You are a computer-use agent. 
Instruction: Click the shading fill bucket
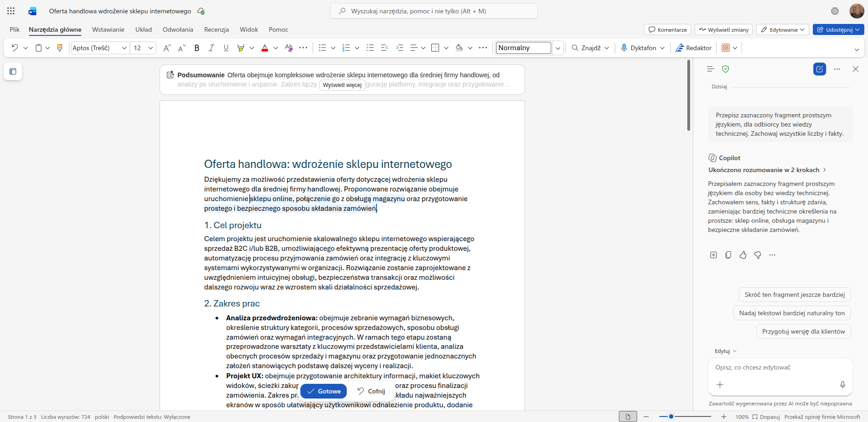click(459, 48)
